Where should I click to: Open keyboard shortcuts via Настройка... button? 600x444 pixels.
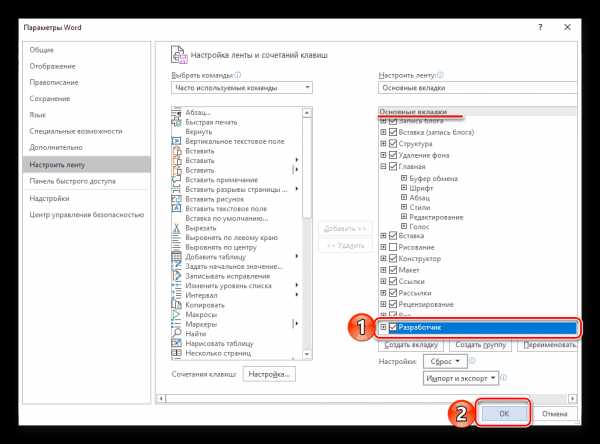(x=269, y=374)
